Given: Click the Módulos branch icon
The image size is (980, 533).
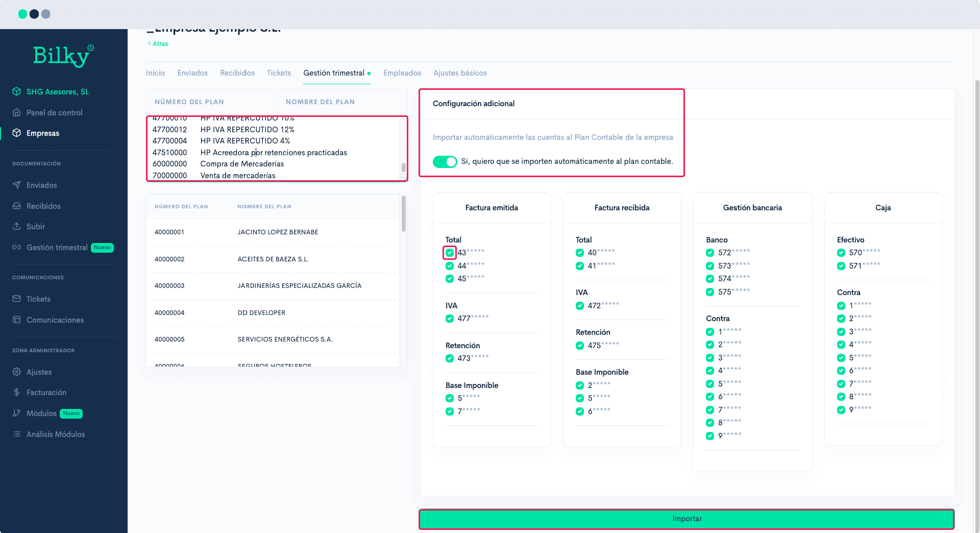Looking at the screenshot, I should pos(17,413).
